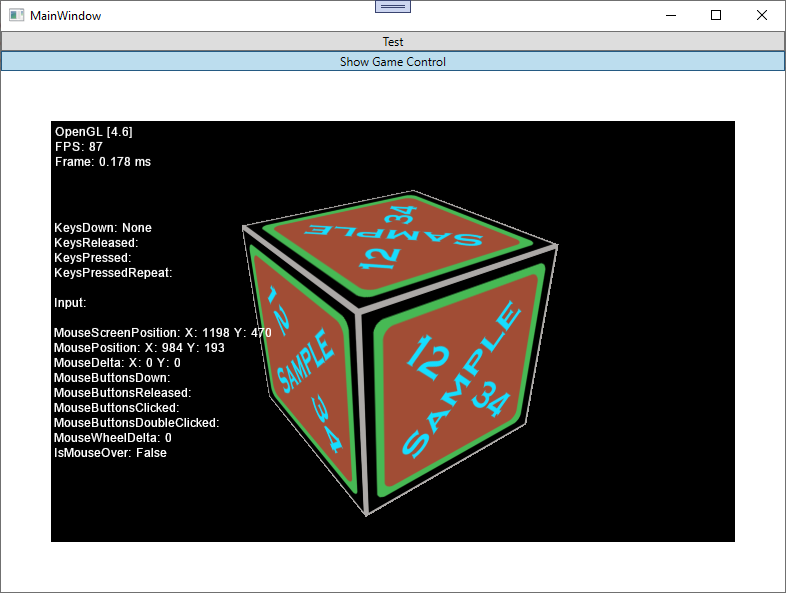Maximize the MainWindow window

(x=716, y=16)
